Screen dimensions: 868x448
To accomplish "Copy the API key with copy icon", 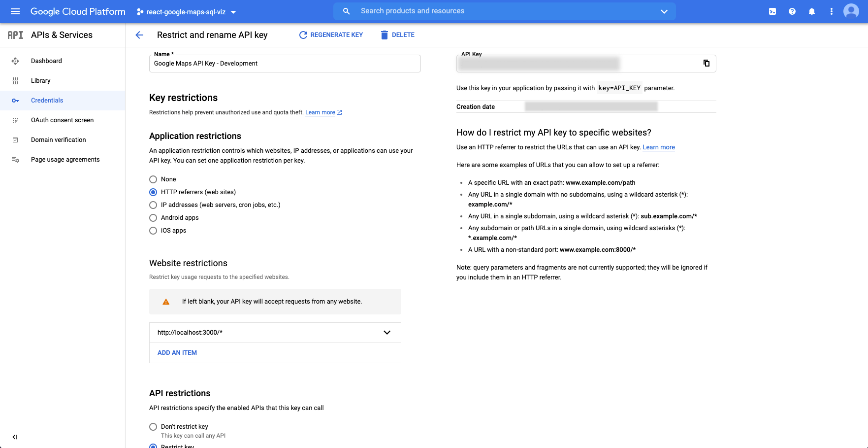I will pyautogui.click(x=707, y=63).
